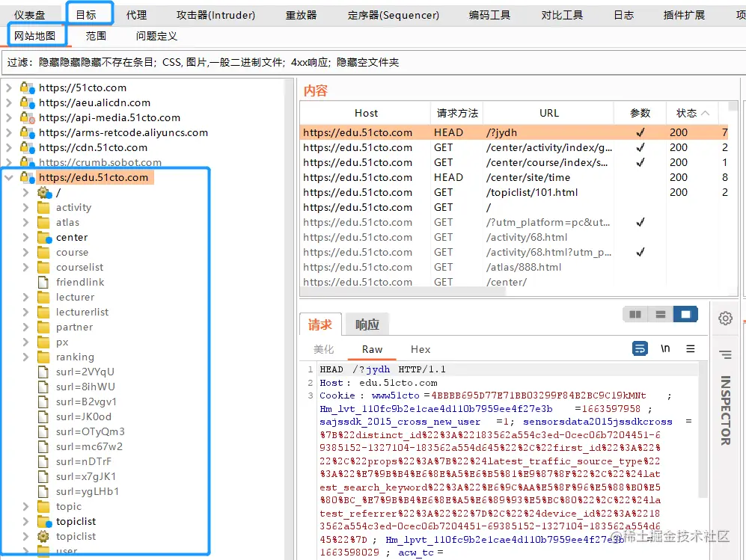Select the Hex view tab

421,349
